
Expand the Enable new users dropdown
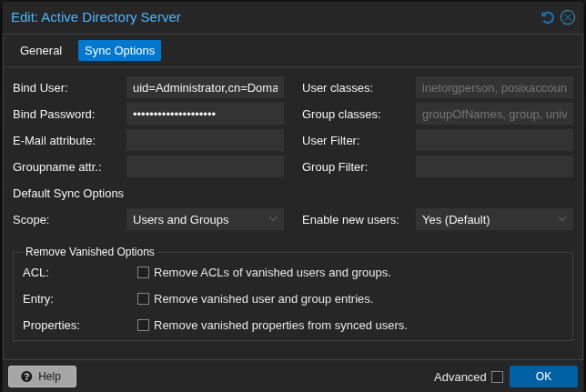coord(494,219)
